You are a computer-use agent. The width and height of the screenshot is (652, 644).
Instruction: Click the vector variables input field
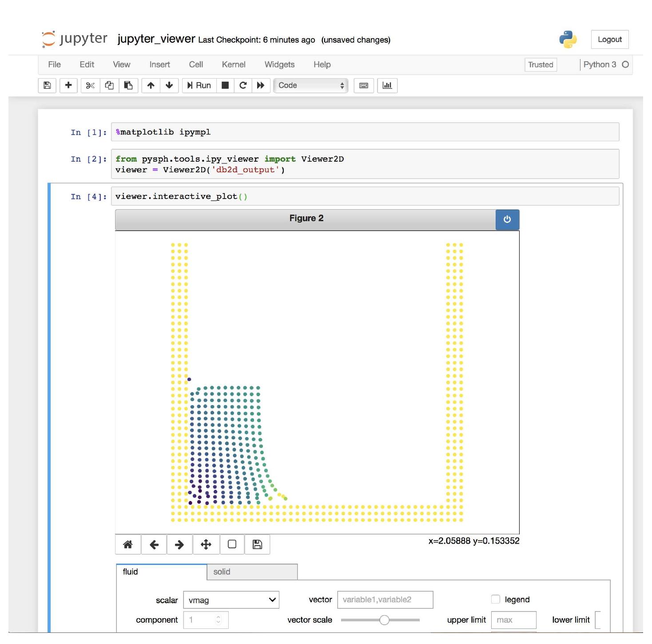point(385,600)
